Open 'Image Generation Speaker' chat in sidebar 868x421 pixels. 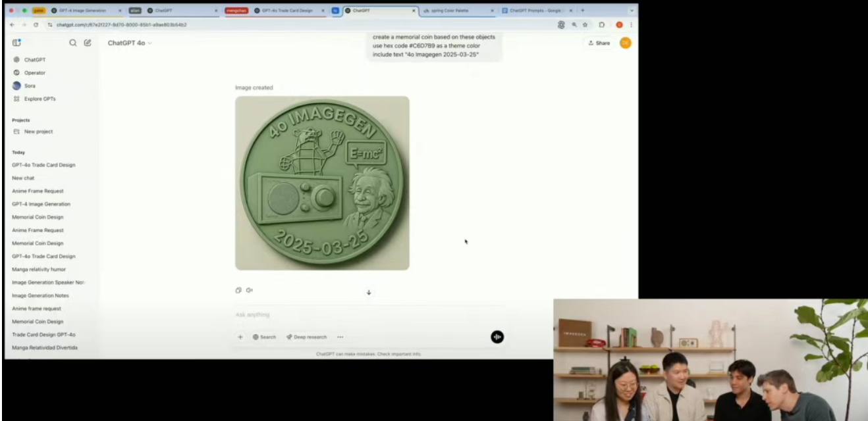[48, 282]
